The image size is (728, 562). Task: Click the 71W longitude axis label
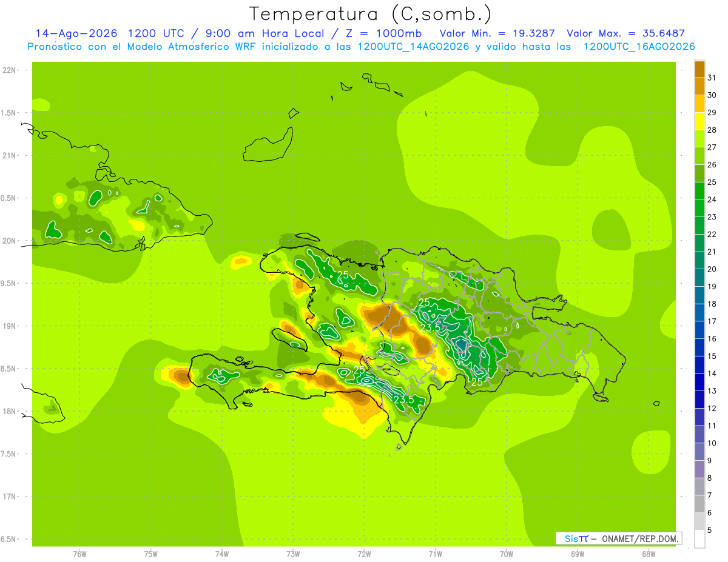(x=435, y=554)
